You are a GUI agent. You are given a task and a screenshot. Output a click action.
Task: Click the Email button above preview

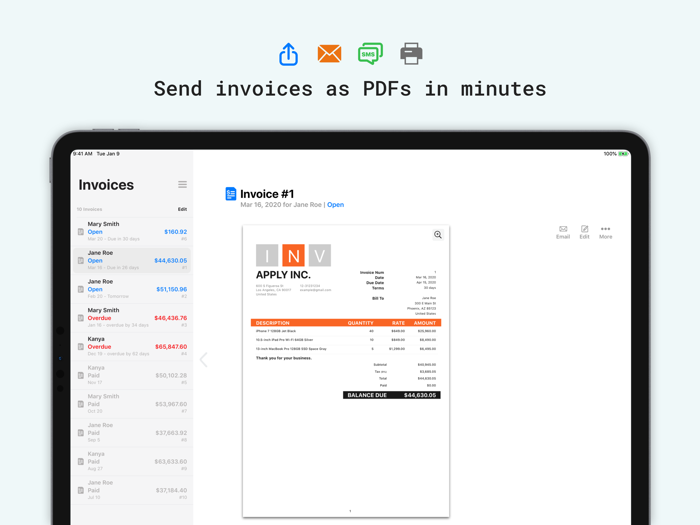click(x=563, y=232)
